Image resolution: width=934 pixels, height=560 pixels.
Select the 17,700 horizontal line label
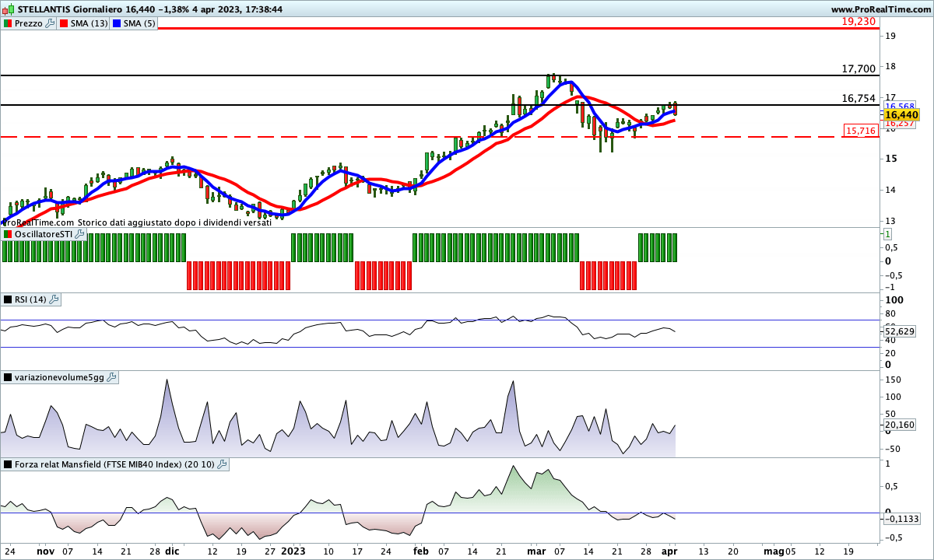pos(859,69)
